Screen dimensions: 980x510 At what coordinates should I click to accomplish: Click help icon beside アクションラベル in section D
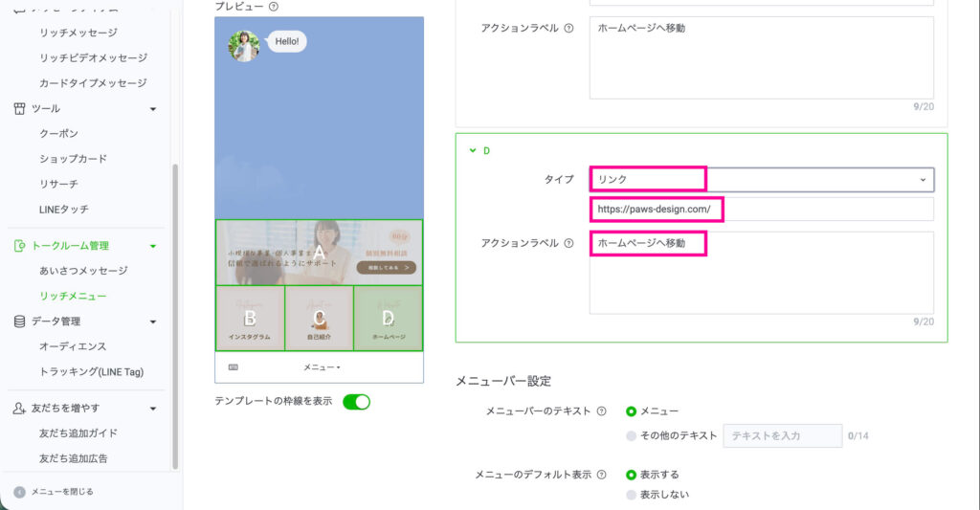[569, 243]
